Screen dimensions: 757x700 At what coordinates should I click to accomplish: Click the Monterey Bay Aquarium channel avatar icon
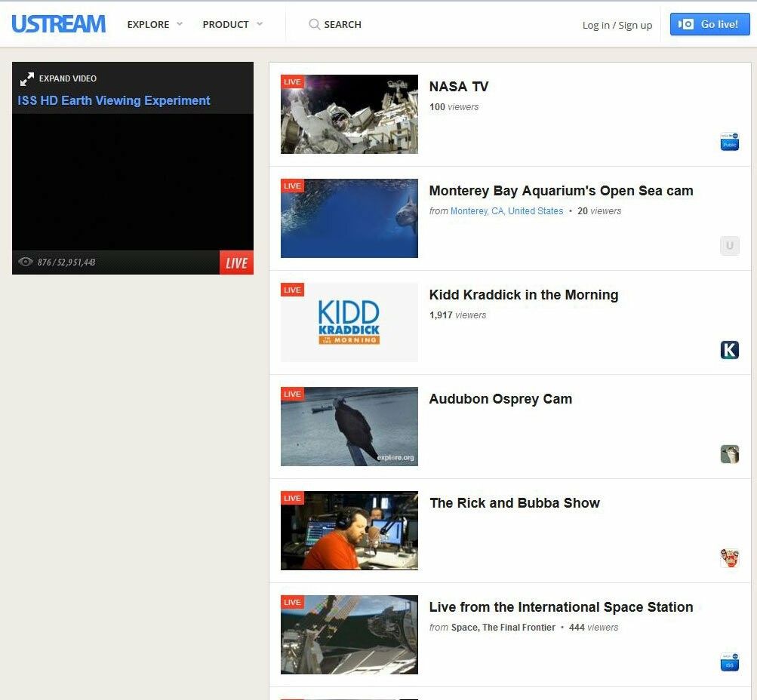[729, 245]
